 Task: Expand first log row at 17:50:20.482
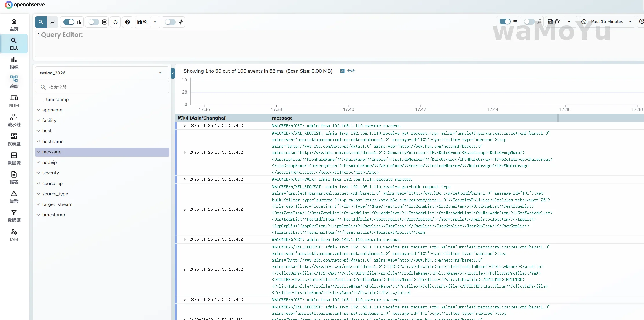[184, 126]
